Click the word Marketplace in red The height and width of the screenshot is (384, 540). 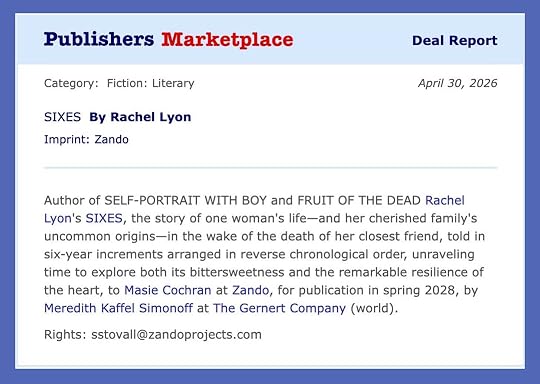point(227,39)
